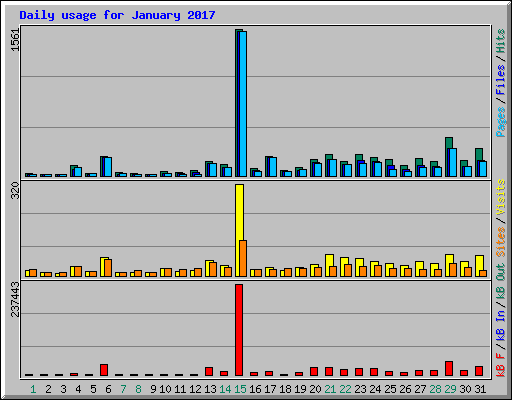The height and width of the screenshot is (400, 512).
Task: Click day 24 on the axis
Action: coord(375,389)
